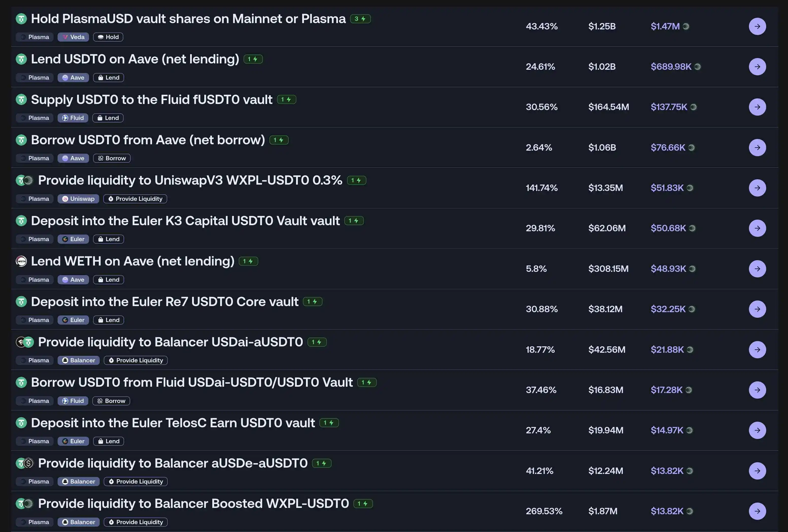Click the Balancer icon on the aUSDe-aUSDT0 row

pyautogui.click(x=65, y=482)
